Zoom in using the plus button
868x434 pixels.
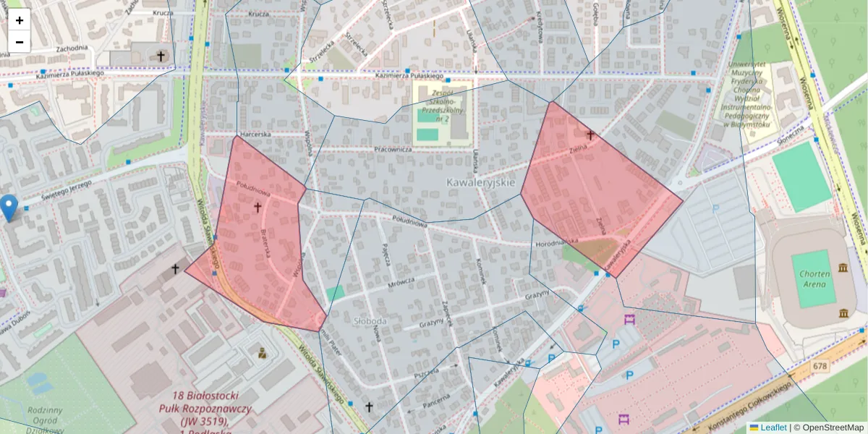[x=19, y=20]
